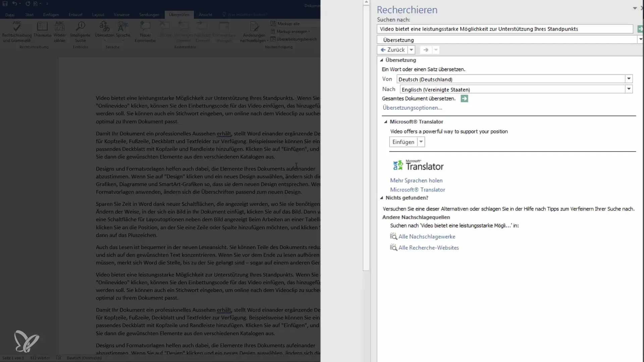Click the document scrollbar up arrow
This screenshot has height=362, width=644.
(x=366, y=2)
